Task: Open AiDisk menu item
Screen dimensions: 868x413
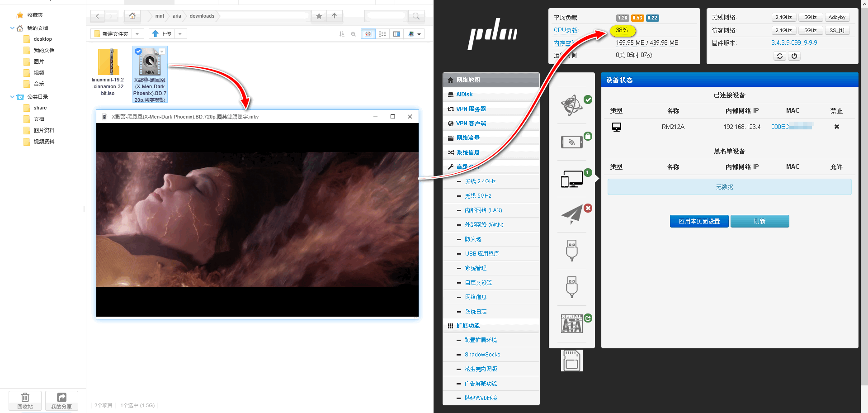Action: click(491, 95)
